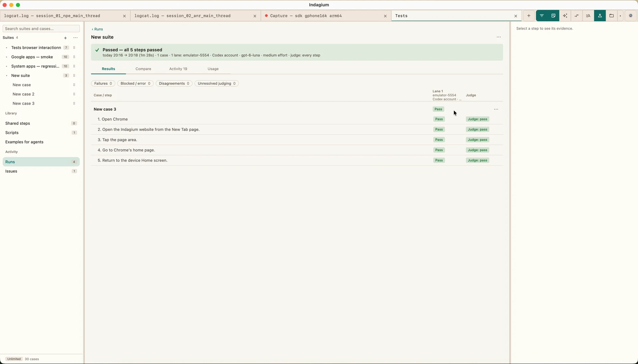Expand the Google apps — smoke suite
638x364 pixels.
tap(7, 57)
